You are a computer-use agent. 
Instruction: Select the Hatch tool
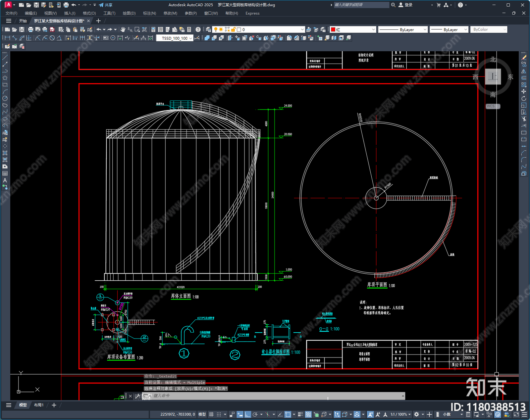click(x=5, y=153)
